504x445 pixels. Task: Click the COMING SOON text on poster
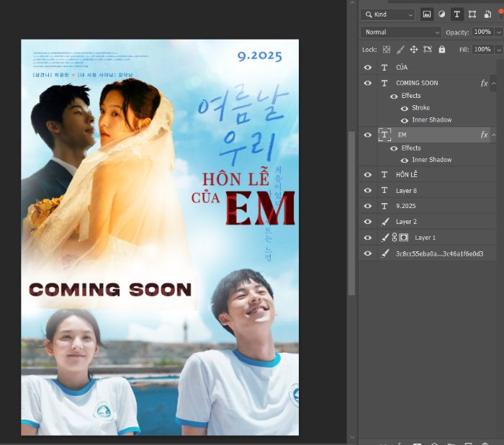pos(110,289)
